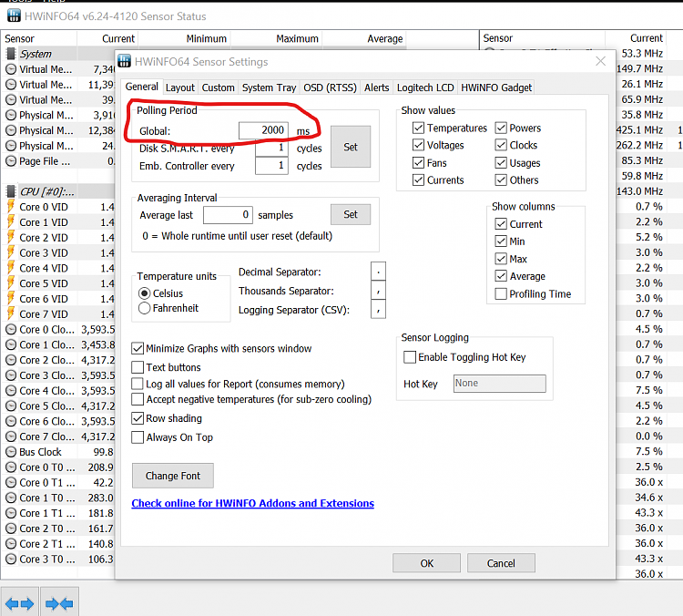Click the Bus Clock clock icon
Viewport: 683px width, 616px height.
[11, 452]
